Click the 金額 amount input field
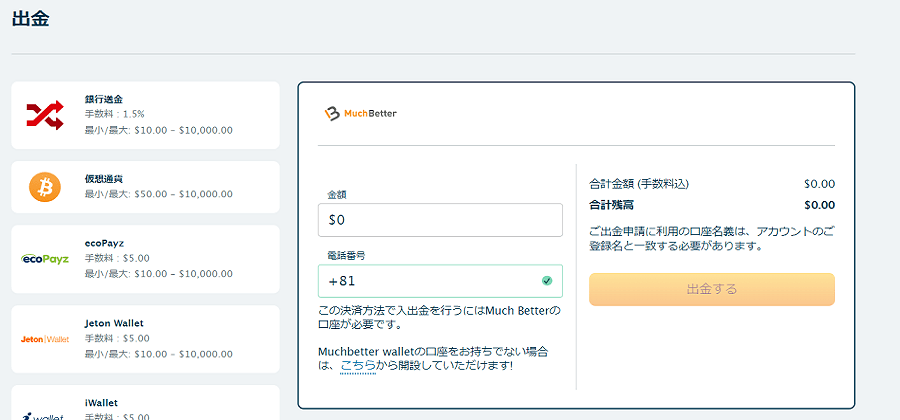This screenshot has height=420, width=900. click(440, 220)
